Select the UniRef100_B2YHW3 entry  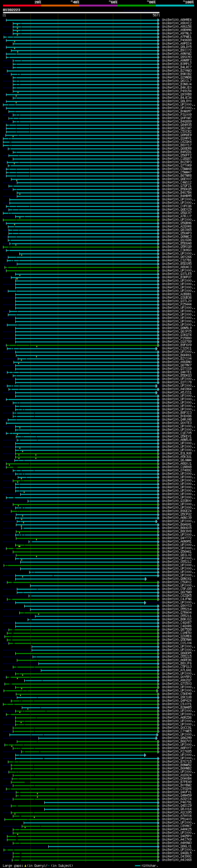click(177, 71)
